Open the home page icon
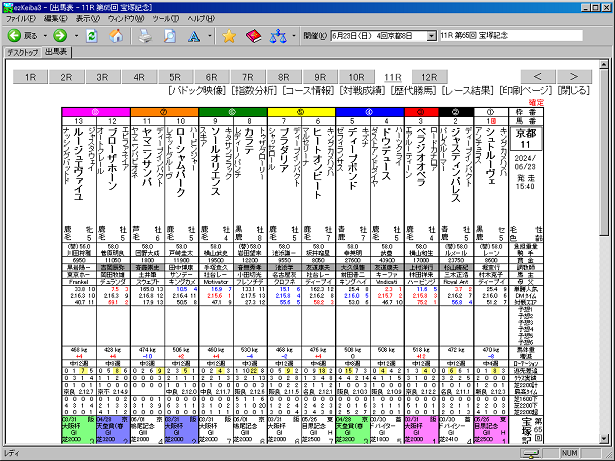The image size is (615, 461). [116, 36]
